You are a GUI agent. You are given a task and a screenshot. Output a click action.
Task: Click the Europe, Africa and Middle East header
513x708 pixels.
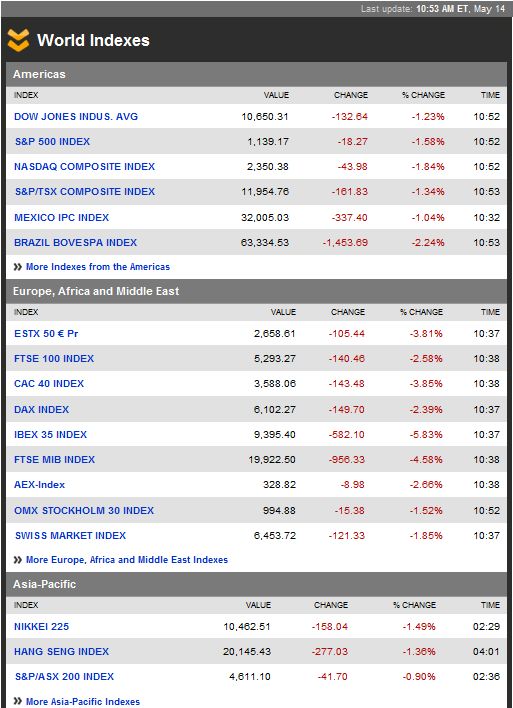(x=96, y=291)
